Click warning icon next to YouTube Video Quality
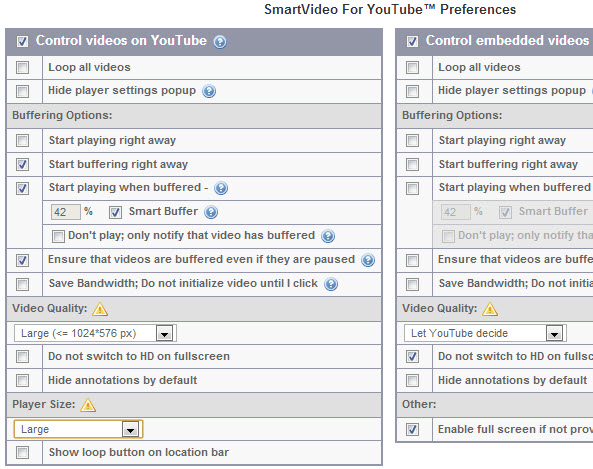Viewport: 593px width, 469px height. [100, 309]
